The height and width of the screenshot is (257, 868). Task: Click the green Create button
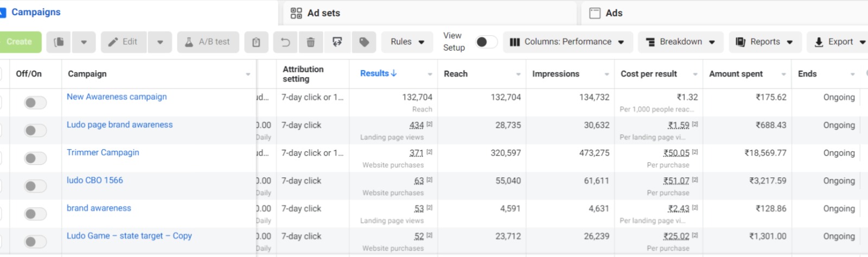[x=20, y=42]
